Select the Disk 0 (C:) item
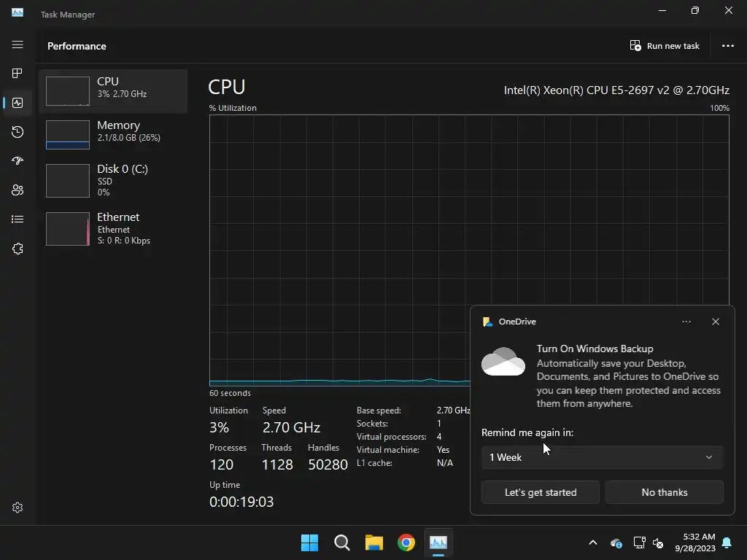Viewport: 747px width, 560px height. click(x=113, y=181)
